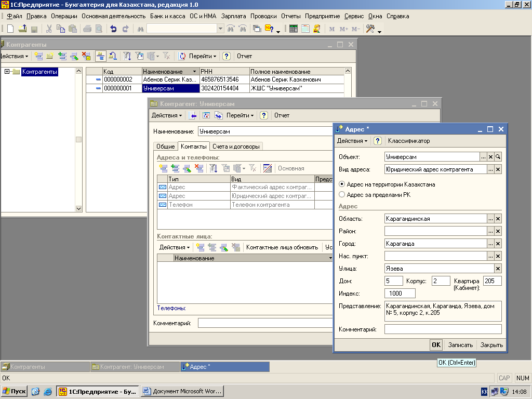Click delete row icon in Адреса и телефоны toolbar

point(199,168)
